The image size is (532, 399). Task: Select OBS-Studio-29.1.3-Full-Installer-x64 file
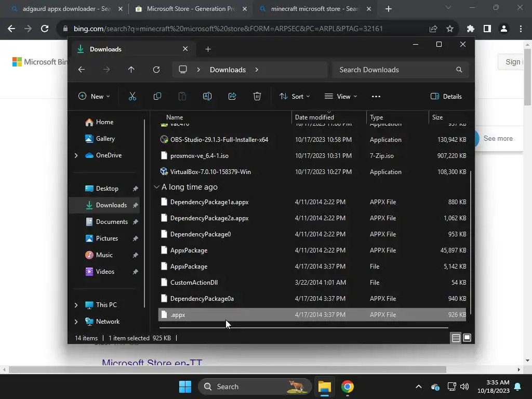[x=312, y=140]
